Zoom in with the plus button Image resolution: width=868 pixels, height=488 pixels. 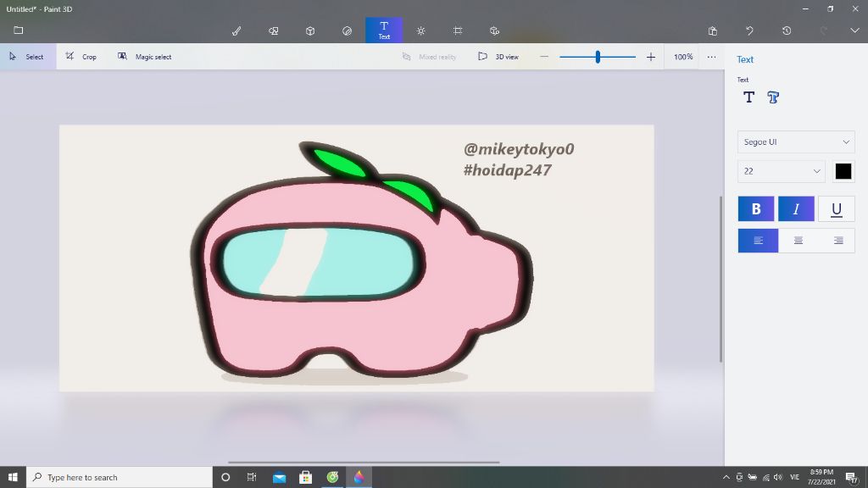tap(651, 57)
